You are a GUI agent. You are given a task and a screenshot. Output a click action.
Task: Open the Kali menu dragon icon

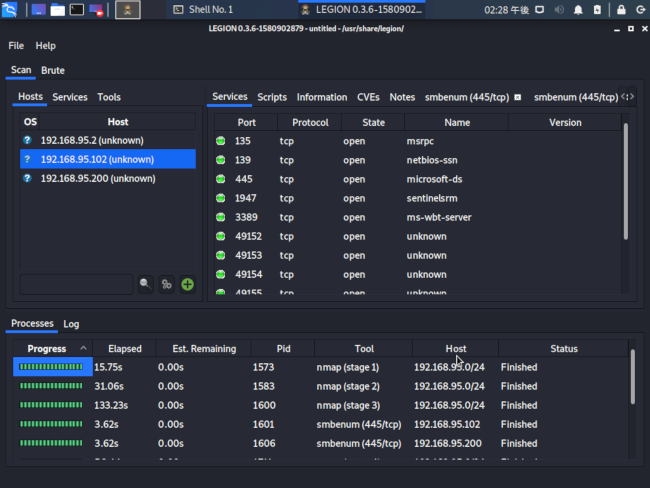coord(11,10)
